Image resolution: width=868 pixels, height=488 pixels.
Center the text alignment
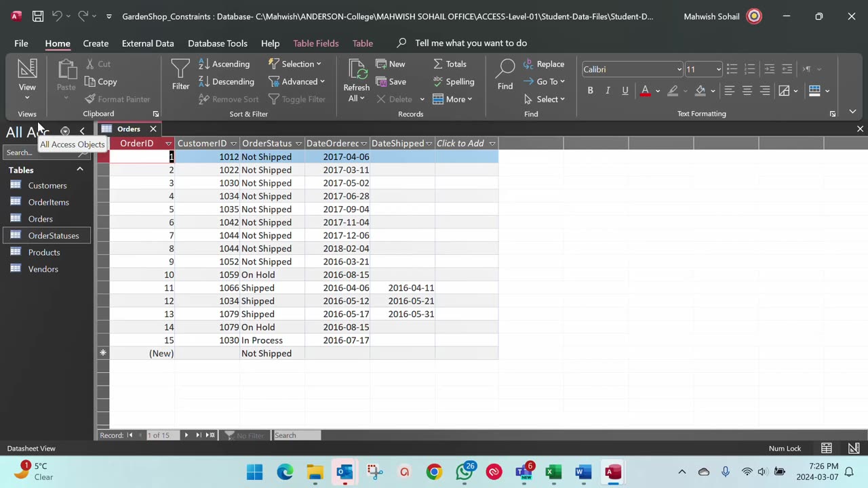coord(747,90)
